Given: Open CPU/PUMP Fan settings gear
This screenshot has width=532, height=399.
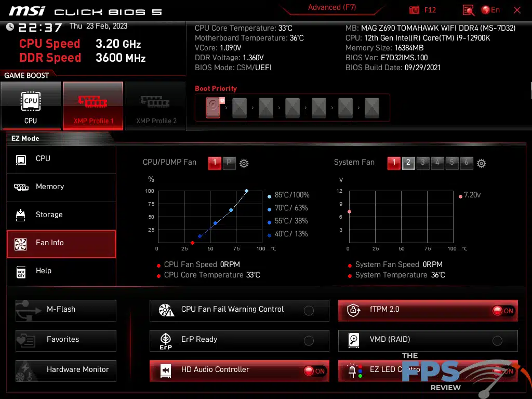Looking at the screenshot, I should (244, 164).
